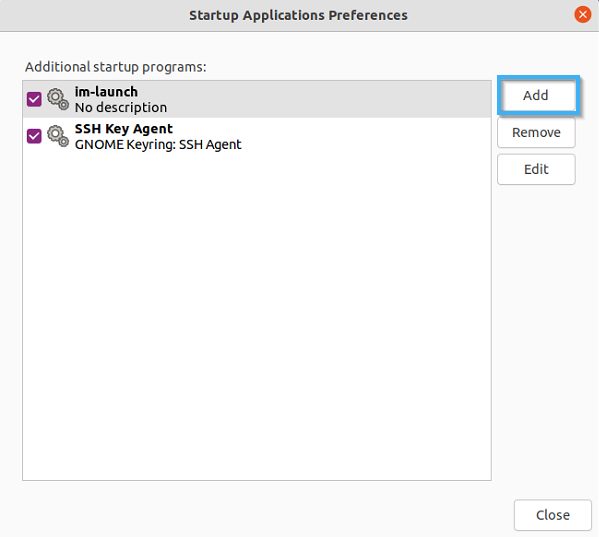Click the 'GNOME Keyring: SSH Agent' description
Screen dimensions: 599x537
(x=158, y=144)
